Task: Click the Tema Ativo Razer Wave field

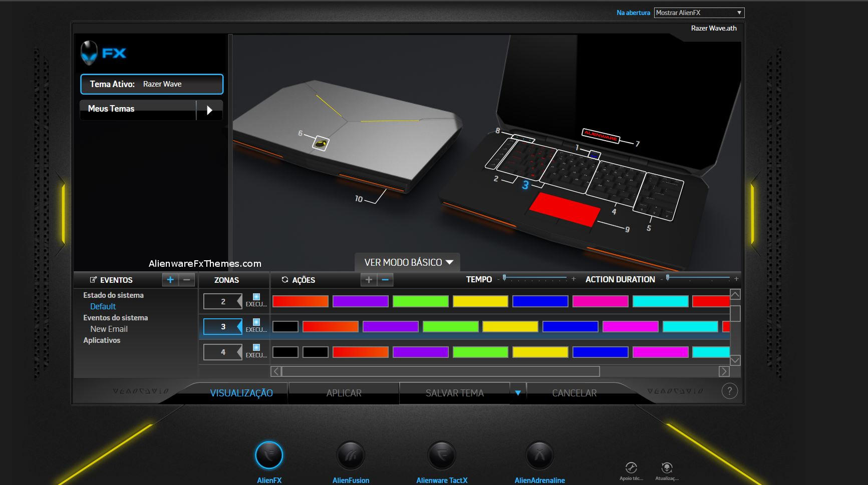Action: click(152, 84)
